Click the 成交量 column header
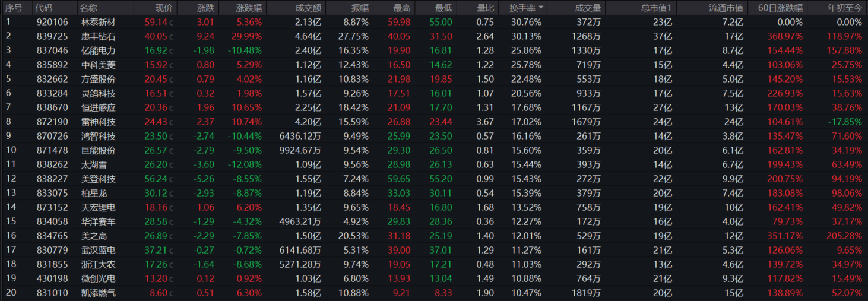This screenshot has width=868, height=301. 588,8
